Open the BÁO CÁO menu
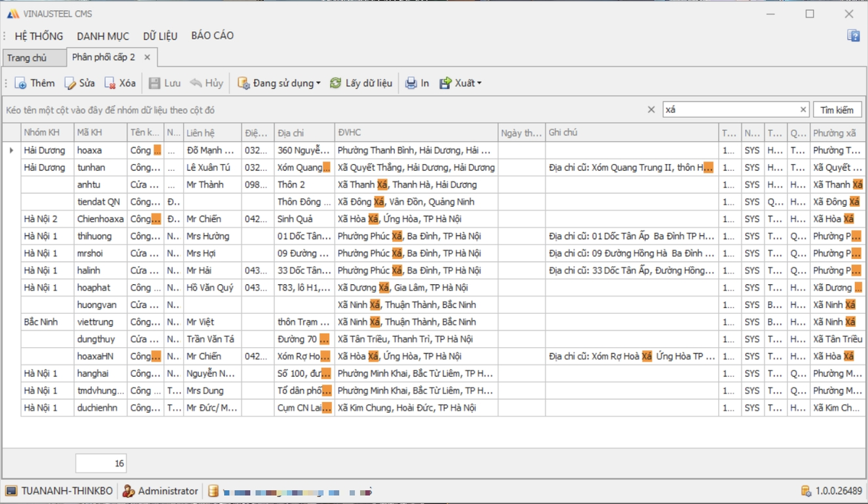Viewport: 868px width, 504px height. pyautogui.click(x=212, y=36)
